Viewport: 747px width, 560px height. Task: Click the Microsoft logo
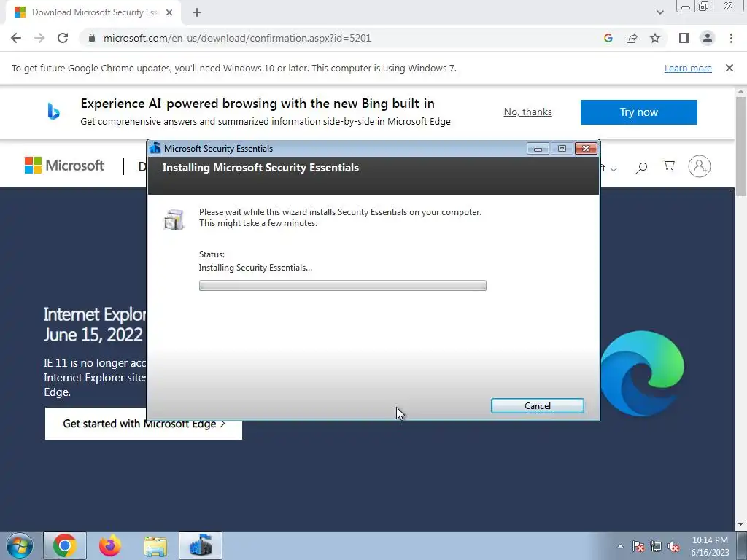click(x=64, y=166)
